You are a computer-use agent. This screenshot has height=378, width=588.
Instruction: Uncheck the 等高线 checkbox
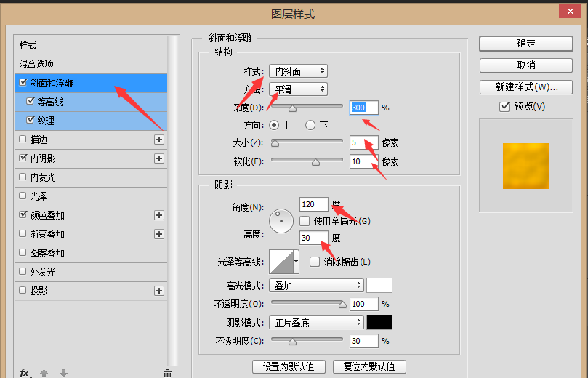(x=31, y=101)
